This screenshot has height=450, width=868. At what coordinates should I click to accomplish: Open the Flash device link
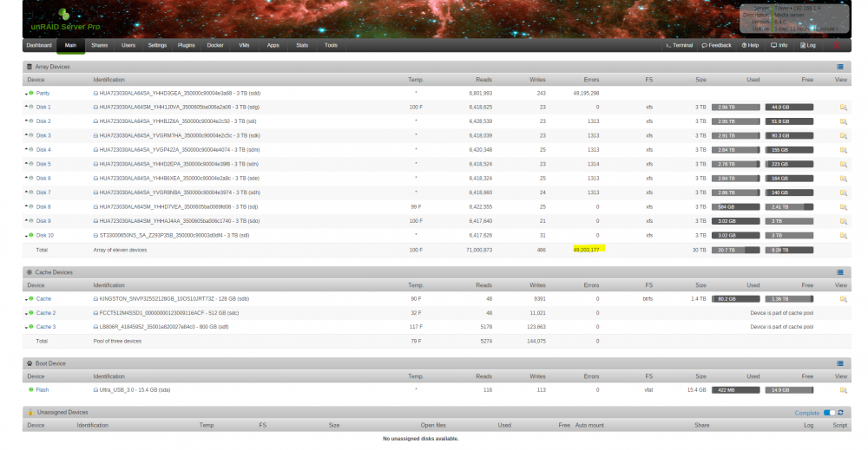(x=42, y=390)
